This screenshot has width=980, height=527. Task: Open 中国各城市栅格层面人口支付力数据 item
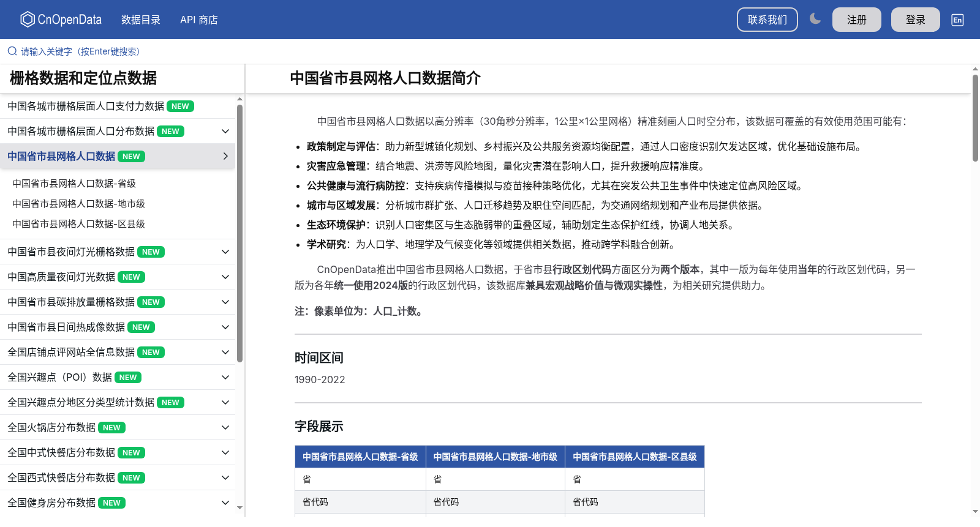click(x=86, y=106)
